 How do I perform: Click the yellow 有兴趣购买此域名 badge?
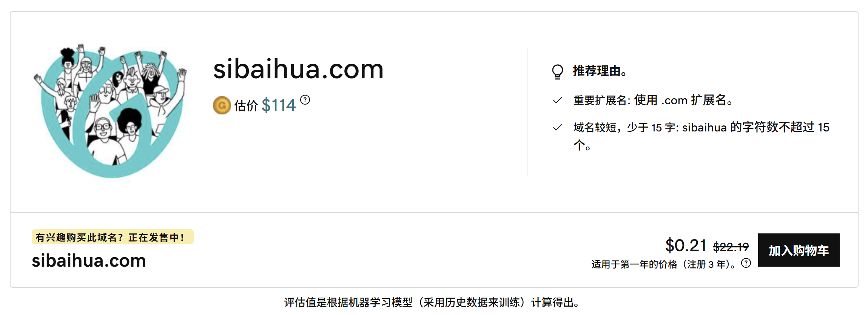coord(113,237)
